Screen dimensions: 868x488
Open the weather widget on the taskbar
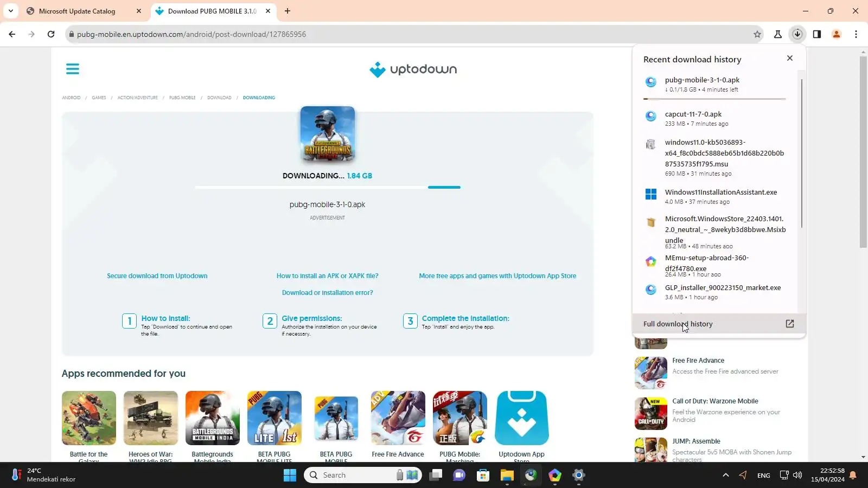(x=43, y=475)
